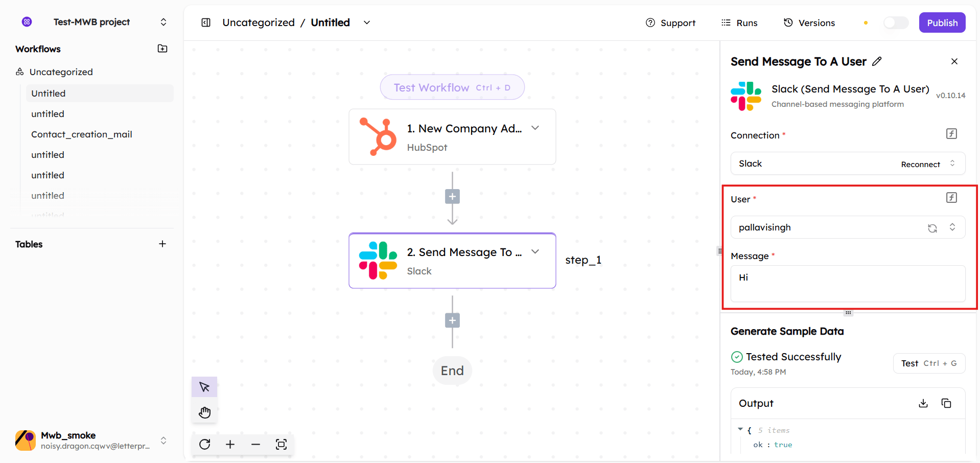Open the Runs tab

(x=739, y=23)
